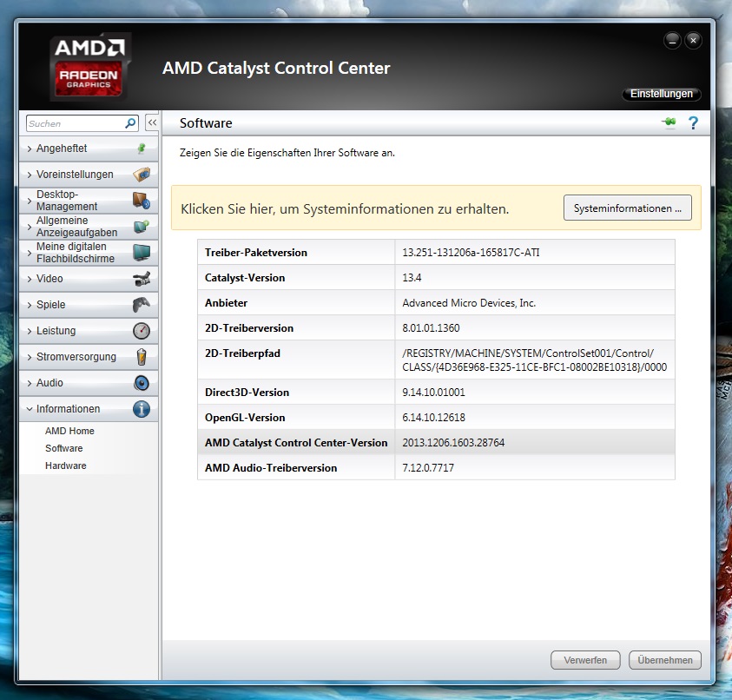The width and height of the screenshot is (732, 700).
Task: Click the Meine digitalen Flachbildschirme screen icon
Action: tap(142, 253)
